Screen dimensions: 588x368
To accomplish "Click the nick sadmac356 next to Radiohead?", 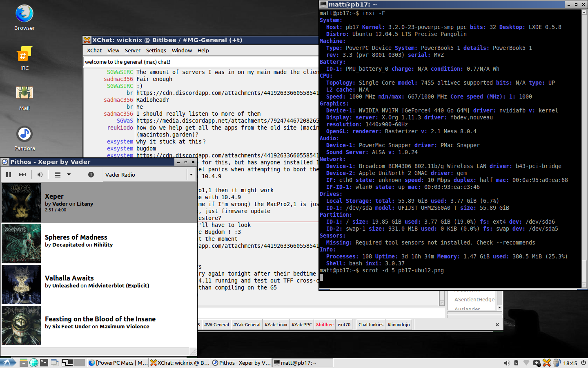I will (x=118, y=100).
